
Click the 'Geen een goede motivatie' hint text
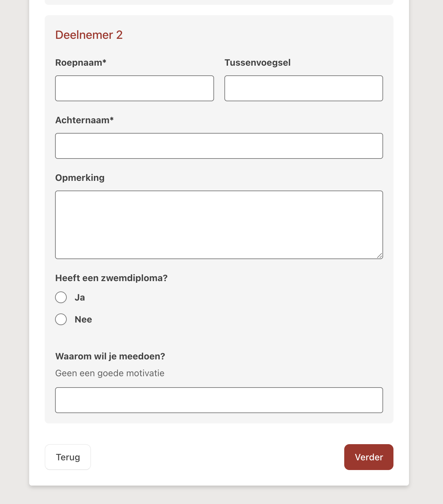tap(110, 373)
